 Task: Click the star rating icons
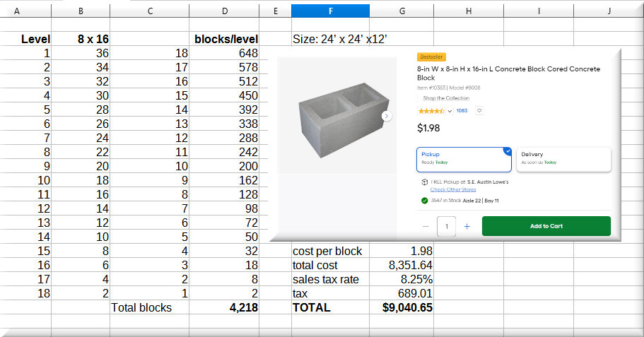point(431,111)
